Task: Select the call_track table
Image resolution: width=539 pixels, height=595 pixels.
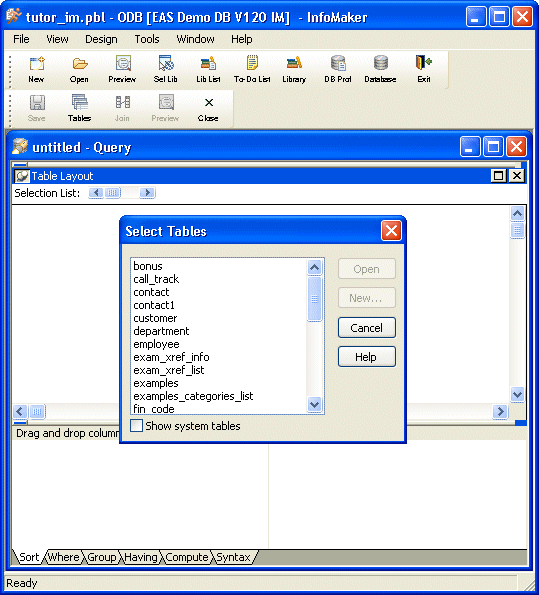Action: pyautogui.click(x=219, y=279)
